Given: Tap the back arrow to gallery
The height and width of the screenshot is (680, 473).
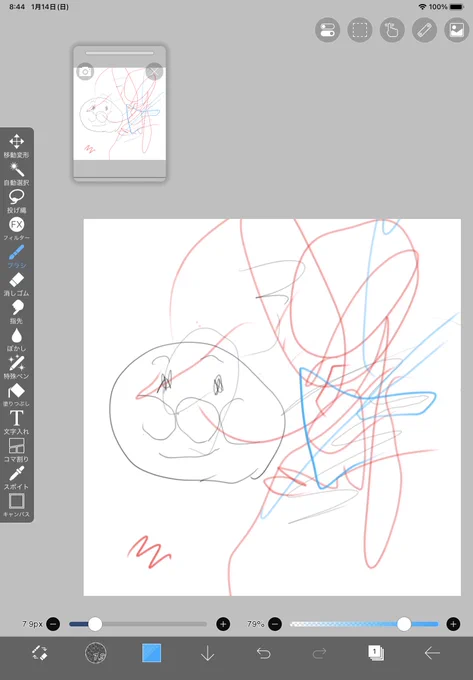Looking at the screenshot, I should point(432,653).
